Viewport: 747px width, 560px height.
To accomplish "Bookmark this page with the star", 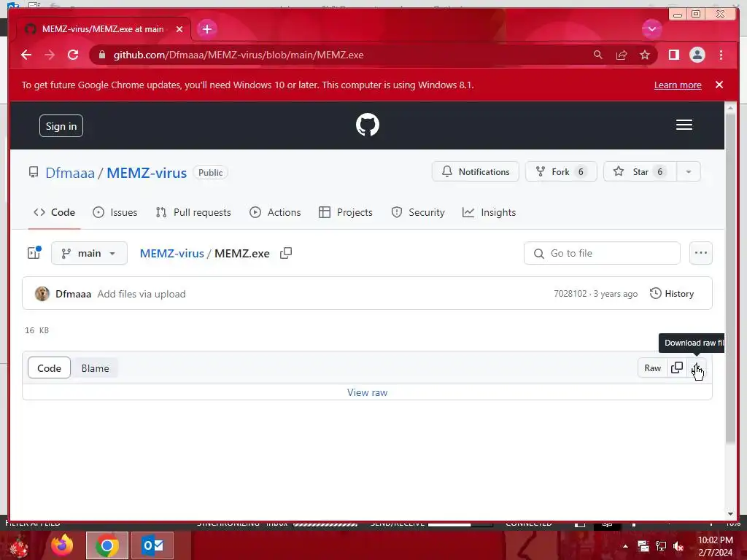I will pyautogui.click(x=645, y=55).
